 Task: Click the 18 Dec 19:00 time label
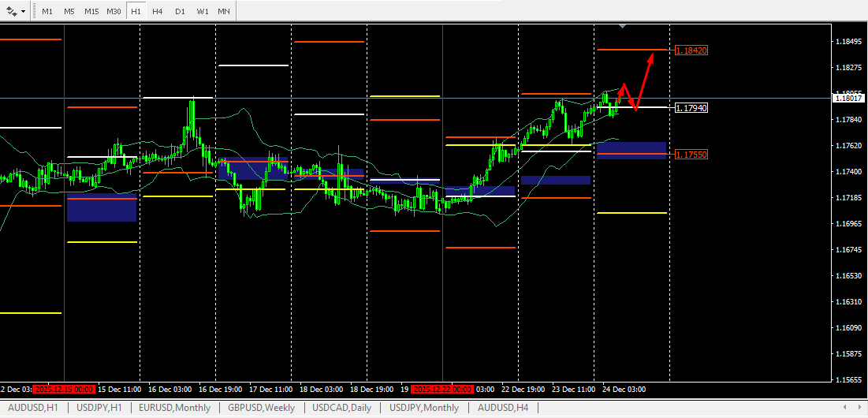pyautogui.click(x=371, y=389)
